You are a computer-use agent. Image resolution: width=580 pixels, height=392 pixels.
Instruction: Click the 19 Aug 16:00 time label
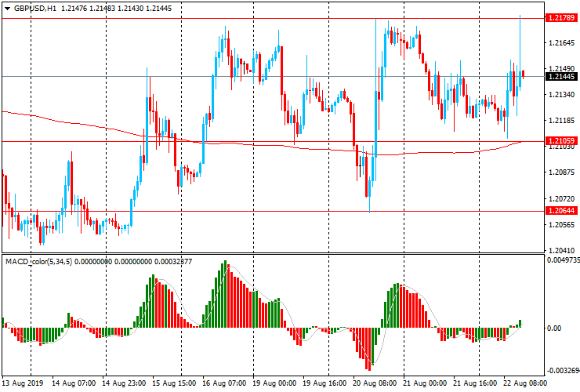324,383
